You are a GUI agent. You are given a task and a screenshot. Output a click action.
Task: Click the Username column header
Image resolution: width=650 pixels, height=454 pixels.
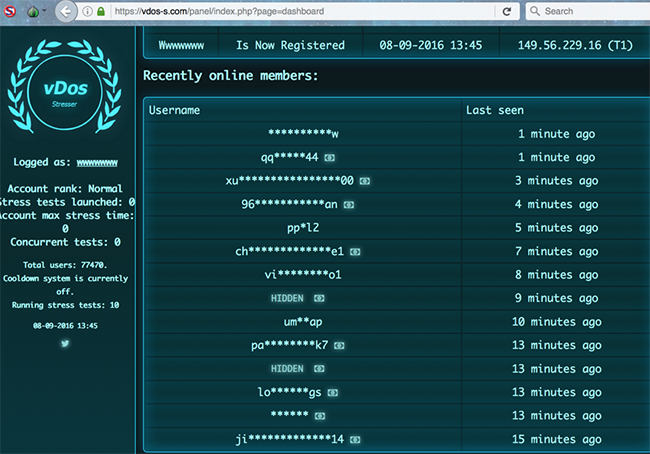(175, 110)
